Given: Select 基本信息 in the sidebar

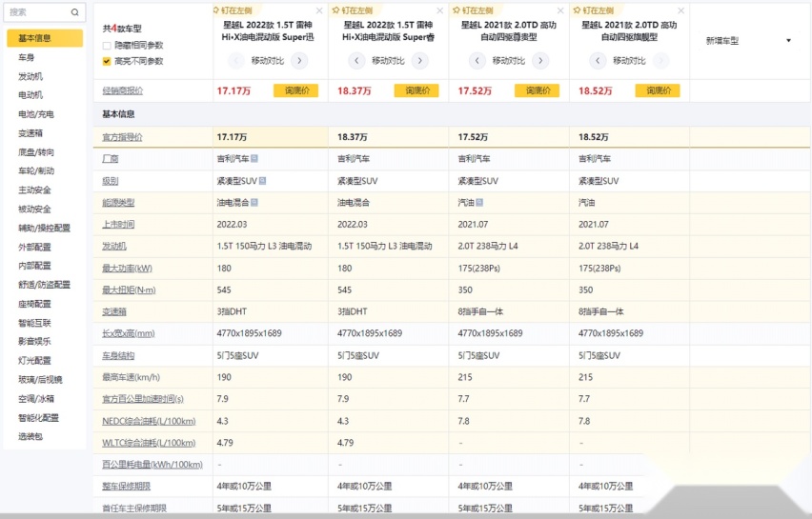Looking at the screenshot, I should tap(45, 38).
